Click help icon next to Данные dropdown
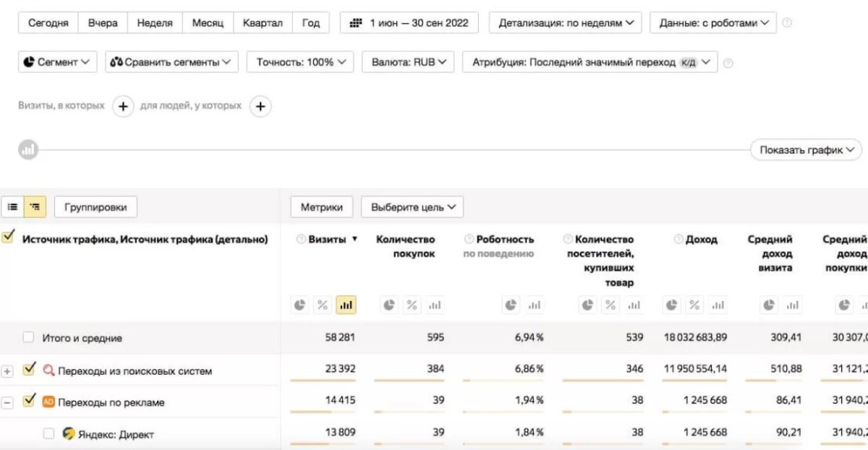 pos(787,23)
